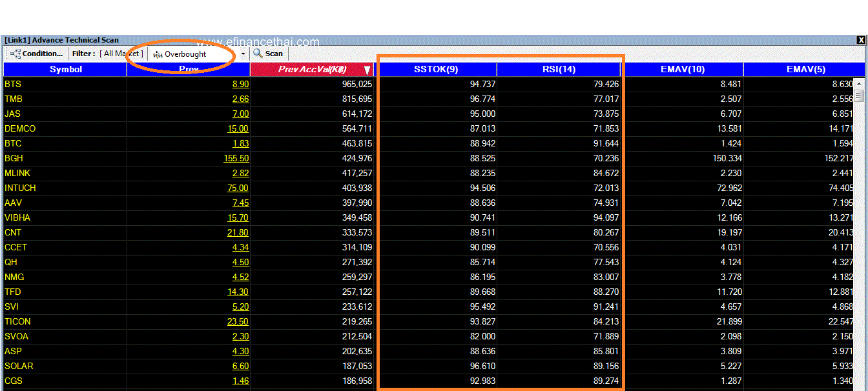Click the descending sort arrow in Prev AccVal header
Screen dimensions: 868x391
point(367,70)
